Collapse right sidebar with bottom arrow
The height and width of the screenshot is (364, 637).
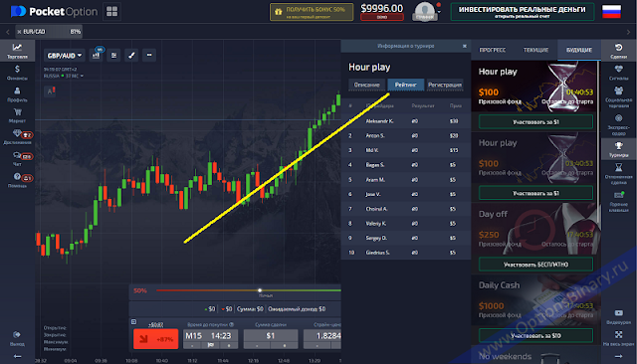[618, 356]
